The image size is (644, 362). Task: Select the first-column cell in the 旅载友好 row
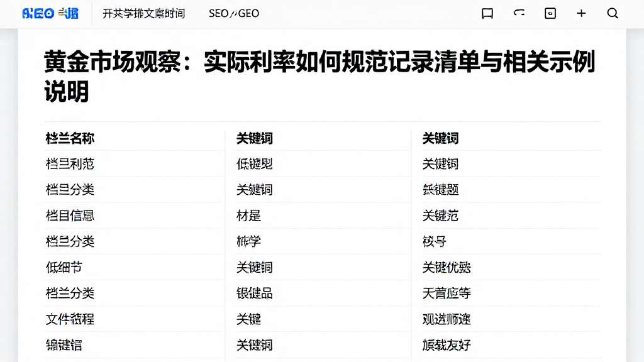pos(64,345)
